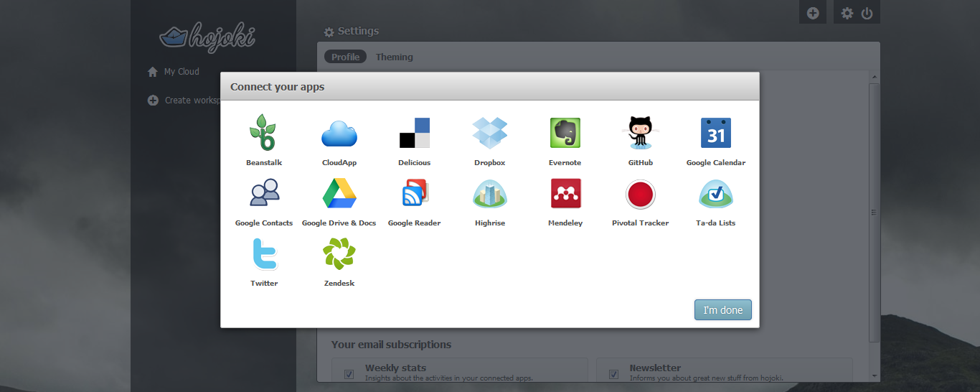This screenshot has height=392, width=980.
Task: Connect your Dropbox account
Action: click(x=489, y=134)
